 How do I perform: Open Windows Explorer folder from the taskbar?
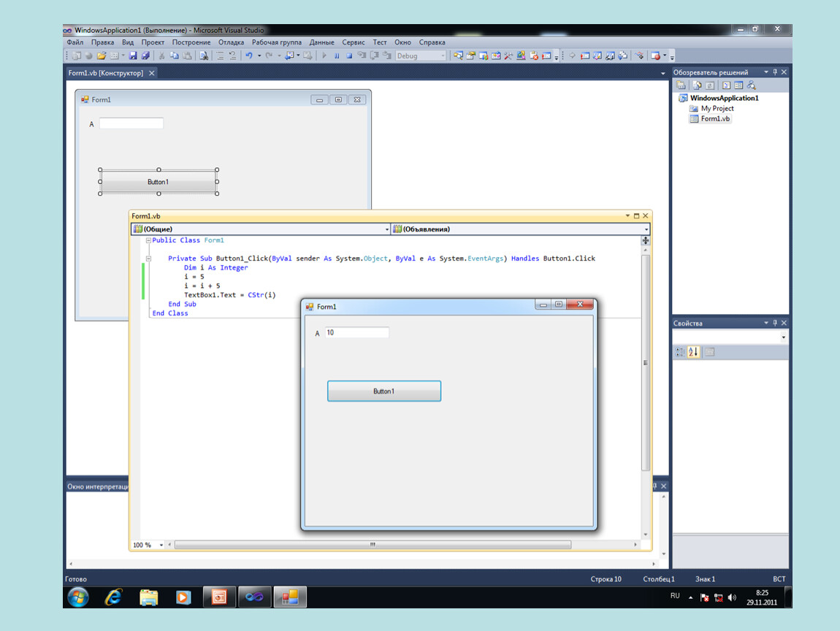[148, 597]
